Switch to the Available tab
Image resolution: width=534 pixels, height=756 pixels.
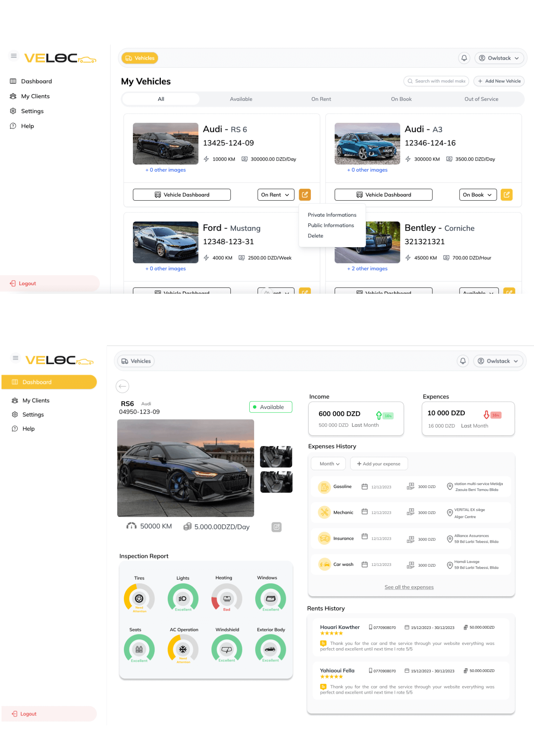click(241, 99)
